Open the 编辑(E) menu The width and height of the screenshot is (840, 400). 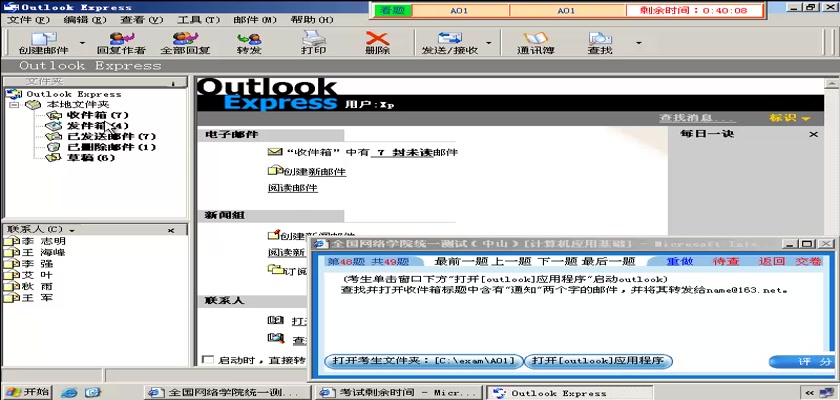click(x=85, y=20)
